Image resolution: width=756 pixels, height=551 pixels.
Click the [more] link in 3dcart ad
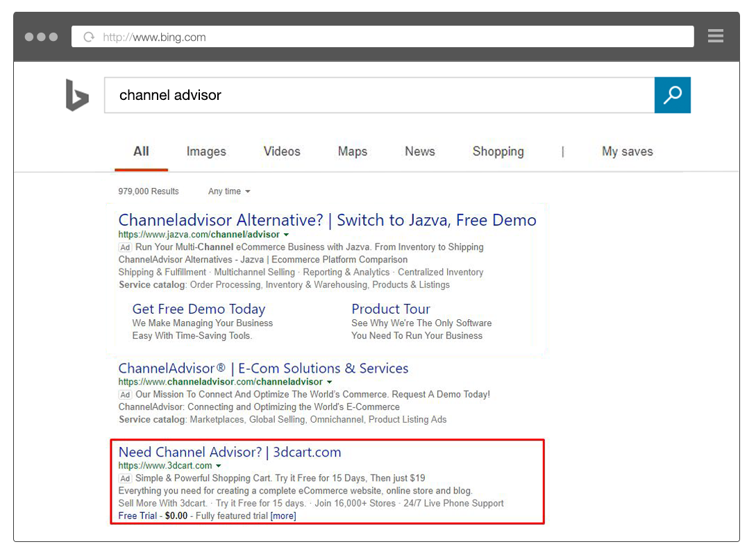[283, 516]
